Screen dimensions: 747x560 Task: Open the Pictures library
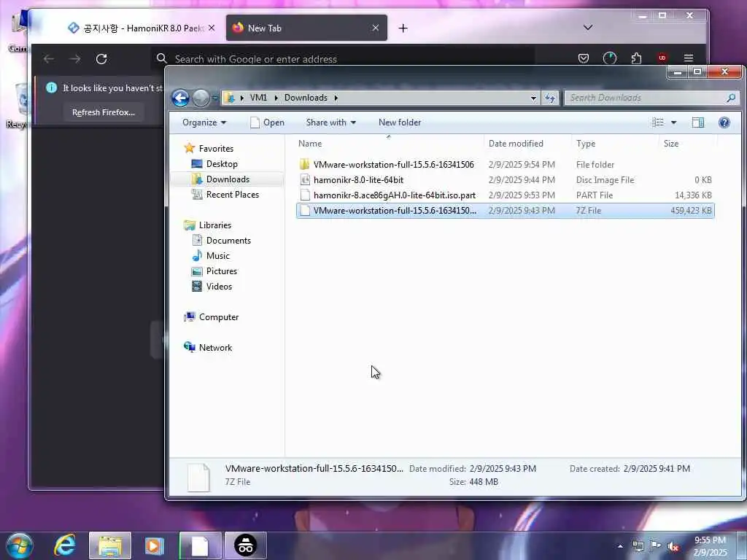click(x=222, y=271)
